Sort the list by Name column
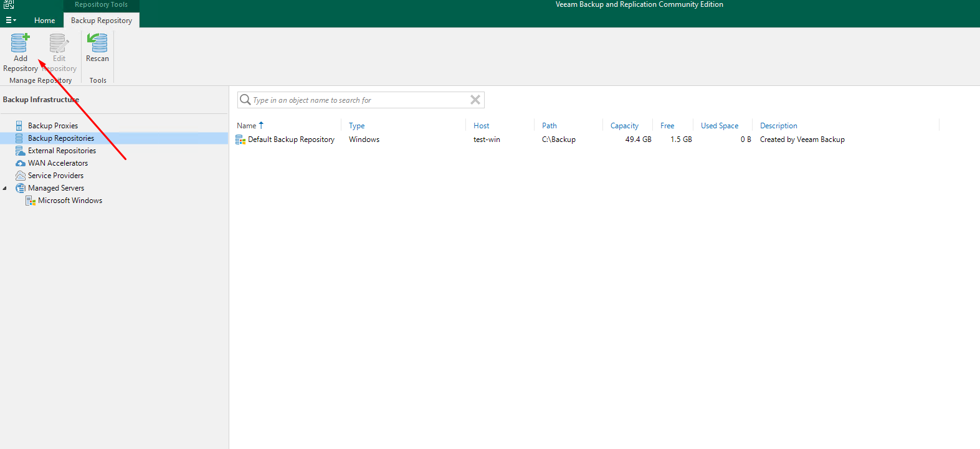 247,126
